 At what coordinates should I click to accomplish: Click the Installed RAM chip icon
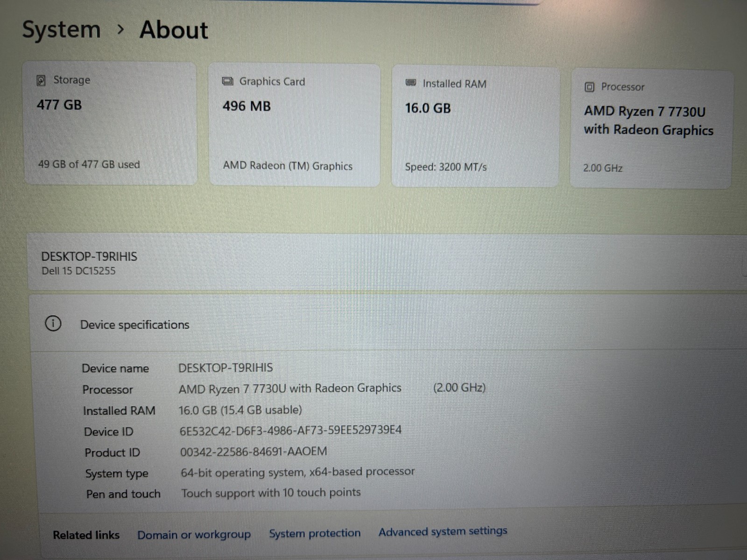coord(411,83)
